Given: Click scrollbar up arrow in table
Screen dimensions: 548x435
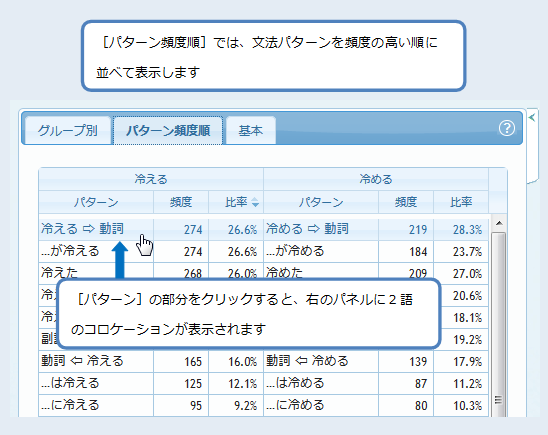Looking at the screenshot, I should (x=499, y=223).
